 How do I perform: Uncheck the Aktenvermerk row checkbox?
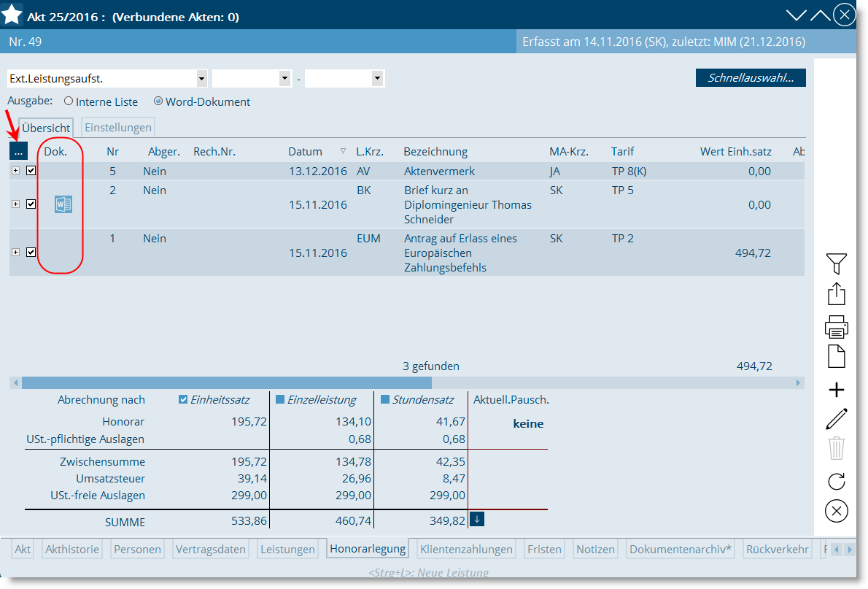31,171
